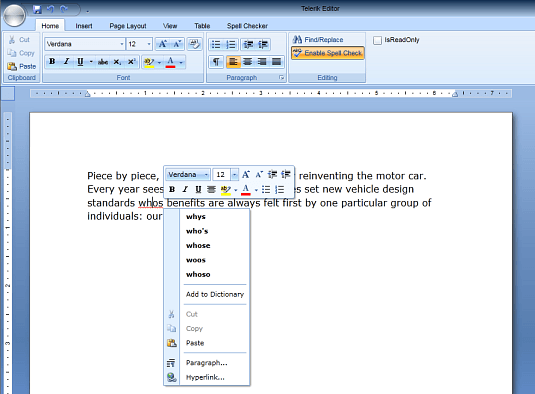Image resolution: width=535 pixels, height=394 pixels.
Task: Apply yellow highlight color in ribbon
Action: tap(149, 62)
